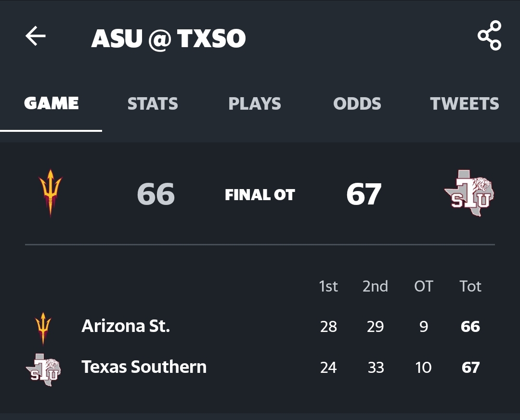The width and height of the screenshot is (520, 420).
Task: Tap the back arrow icon
Action: pyautogui.click(x=36, y=36)
